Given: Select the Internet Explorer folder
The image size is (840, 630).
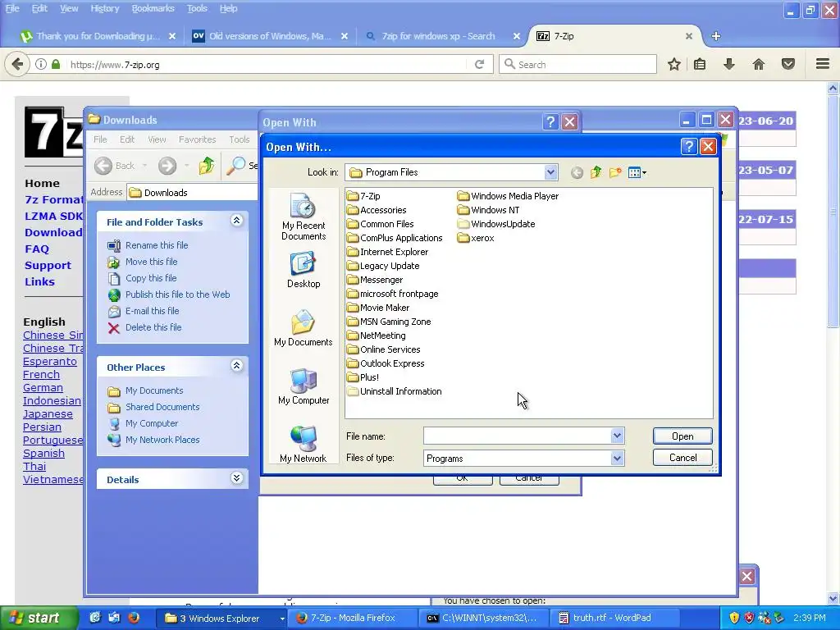Looking at the screenshot, I should click(387, 252).
